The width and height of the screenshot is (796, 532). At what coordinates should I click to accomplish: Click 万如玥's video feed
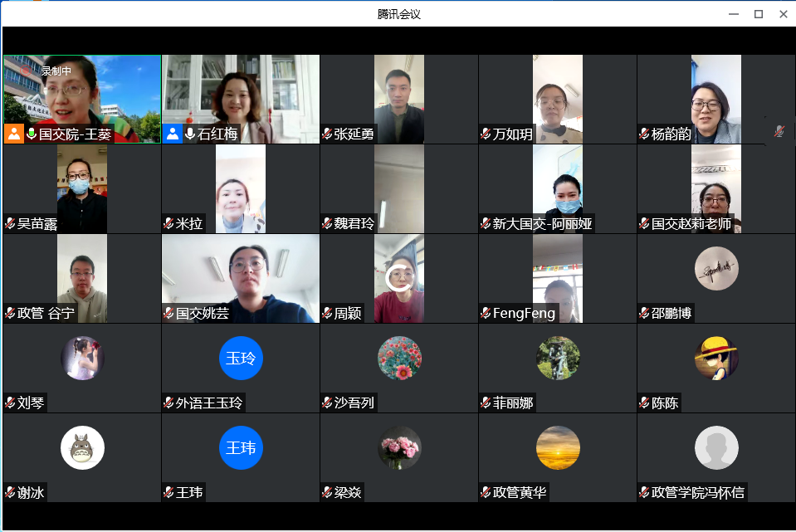558,99
